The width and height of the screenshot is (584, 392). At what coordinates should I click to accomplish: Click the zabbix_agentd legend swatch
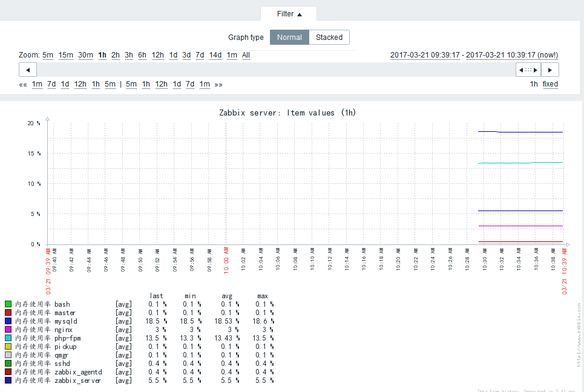8,372
